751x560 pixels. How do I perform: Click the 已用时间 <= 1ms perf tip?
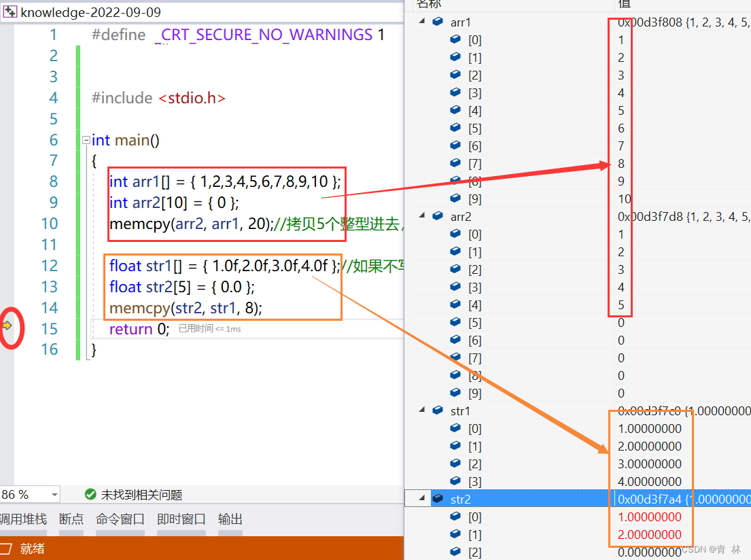[x=210, y=329]
